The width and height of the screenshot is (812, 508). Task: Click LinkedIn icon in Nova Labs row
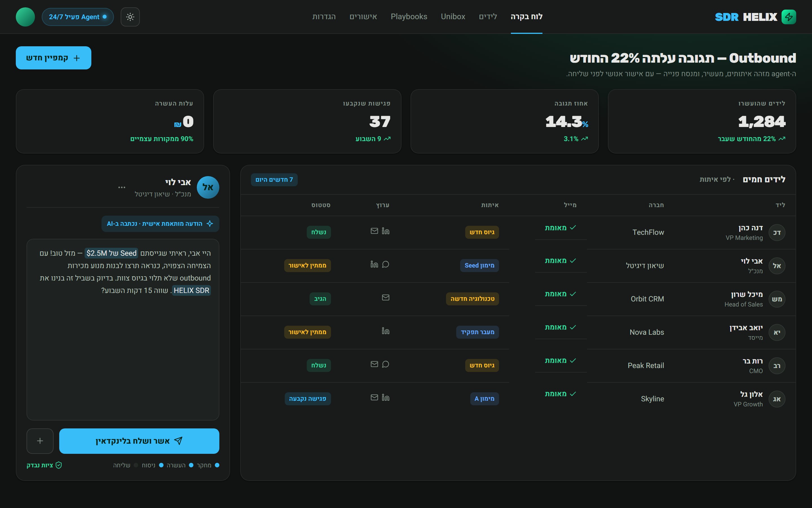coord(385,331)
